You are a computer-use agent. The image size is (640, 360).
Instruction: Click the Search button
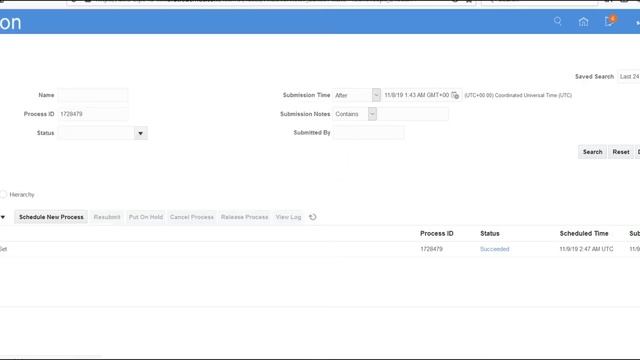592,152
